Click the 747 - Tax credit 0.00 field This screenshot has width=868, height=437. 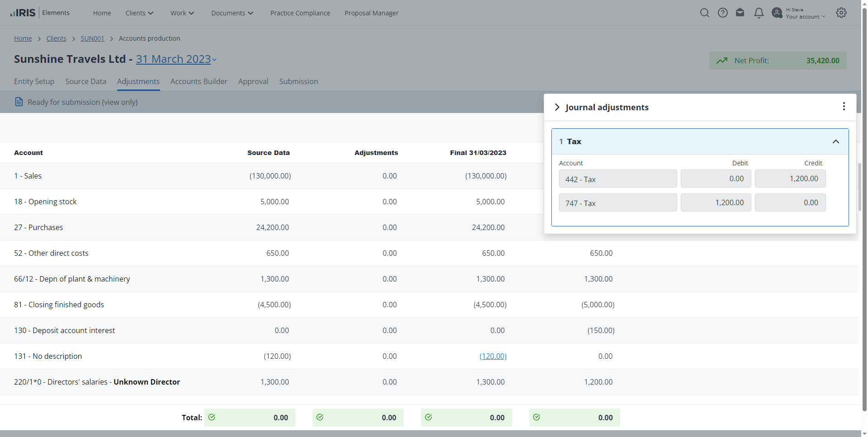click(790, 202)
